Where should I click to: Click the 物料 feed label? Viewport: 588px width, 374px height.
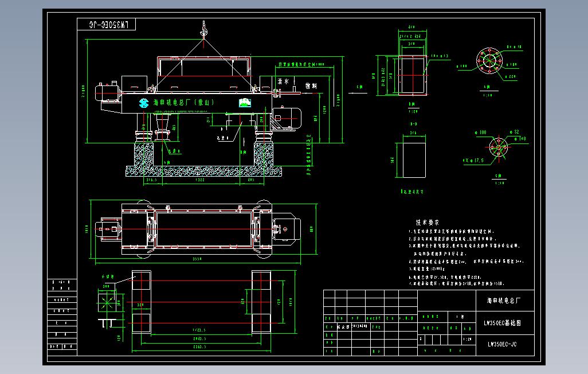coord(311,86)
